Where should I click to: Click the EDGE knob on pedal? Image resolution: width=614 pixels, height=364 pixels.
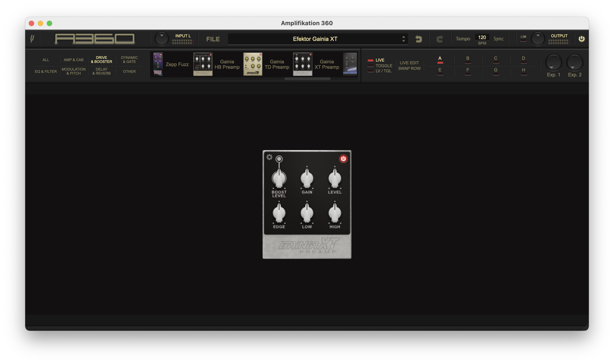pos(279,213)
